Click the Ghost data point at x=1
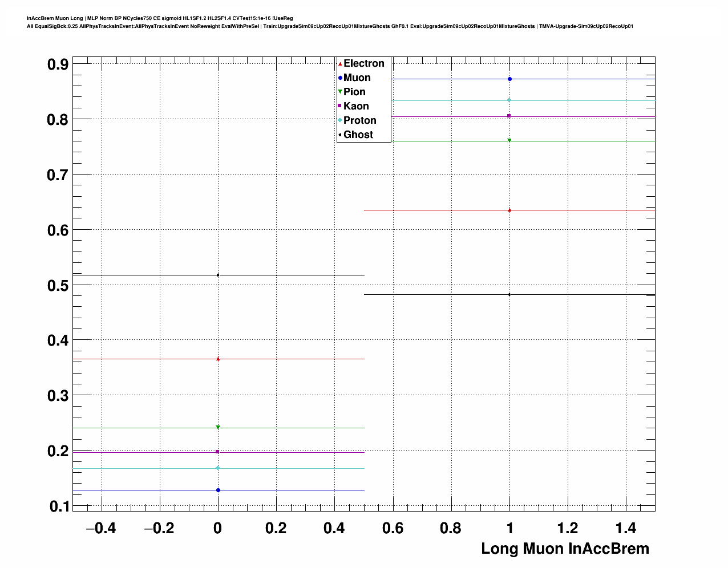728x568 pixels. coord(509,295)
